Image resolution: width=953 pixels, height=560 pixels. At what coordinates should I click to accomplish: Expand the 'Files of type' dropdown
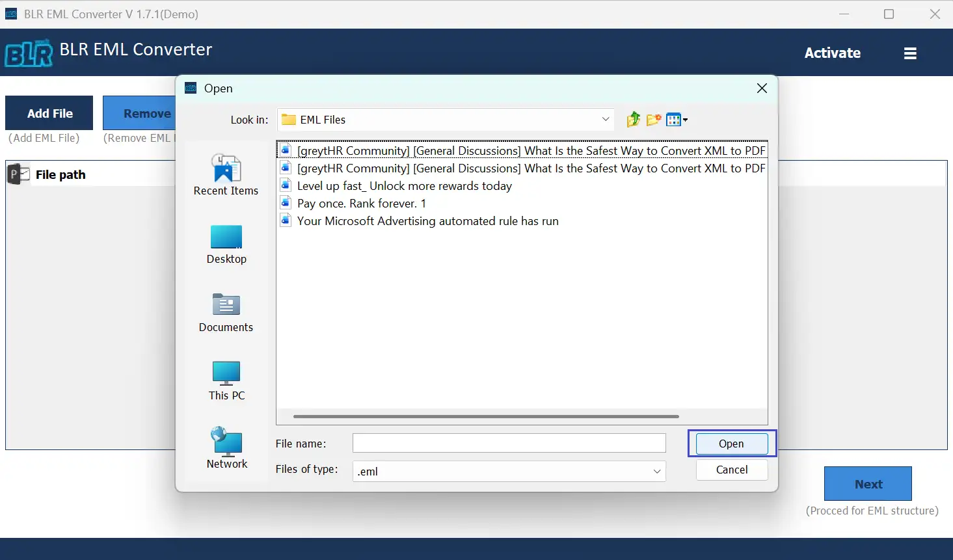pyautogui.click(x=656, y=471)
